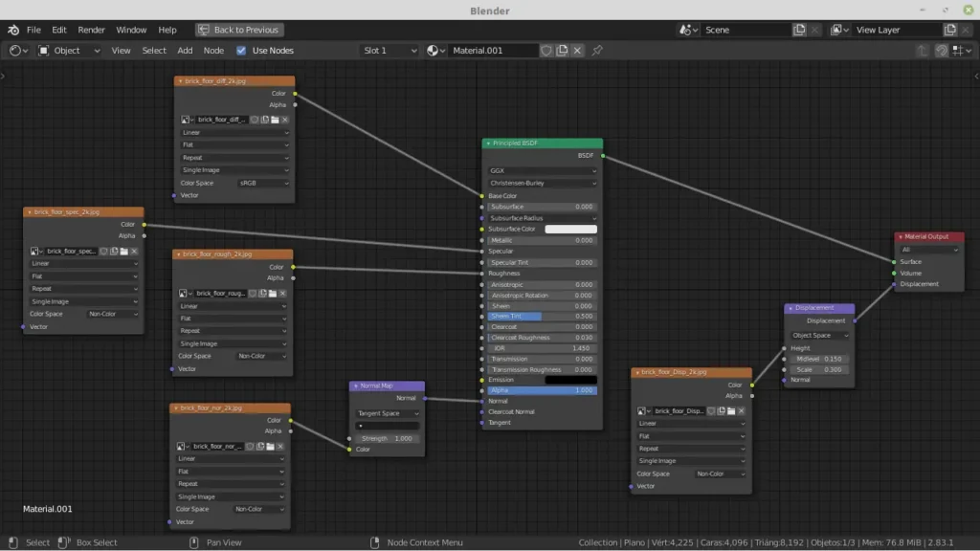The height and width of the screenshot is (551, 980).
Task: Open the node editor Select menu
Action: [x=154, y=51]
